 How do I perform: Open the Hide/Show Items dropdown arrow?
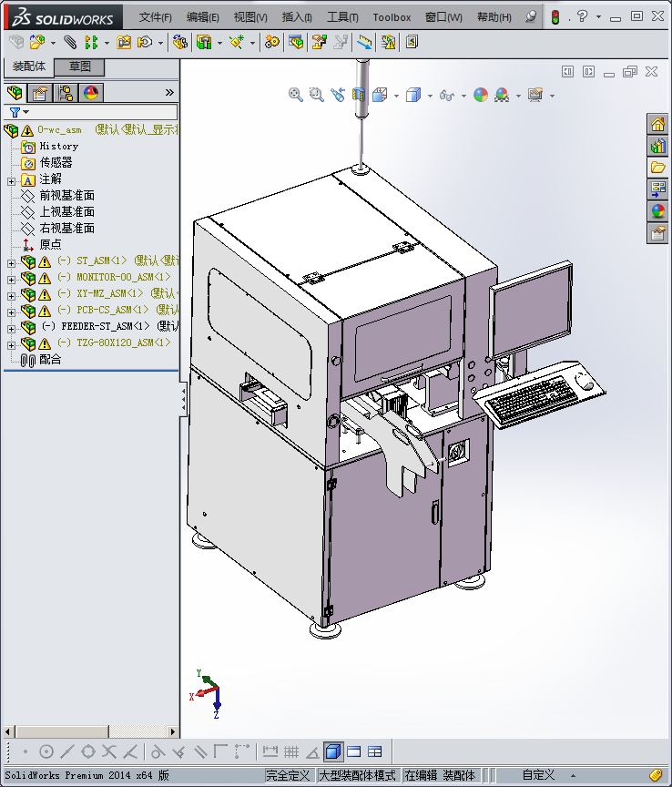(463, 96)
